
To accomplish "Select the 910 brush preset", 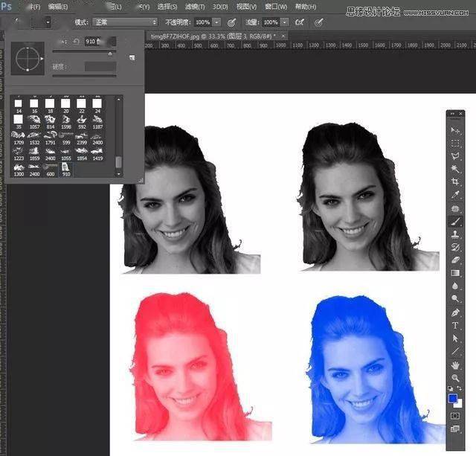I will 66,170.
